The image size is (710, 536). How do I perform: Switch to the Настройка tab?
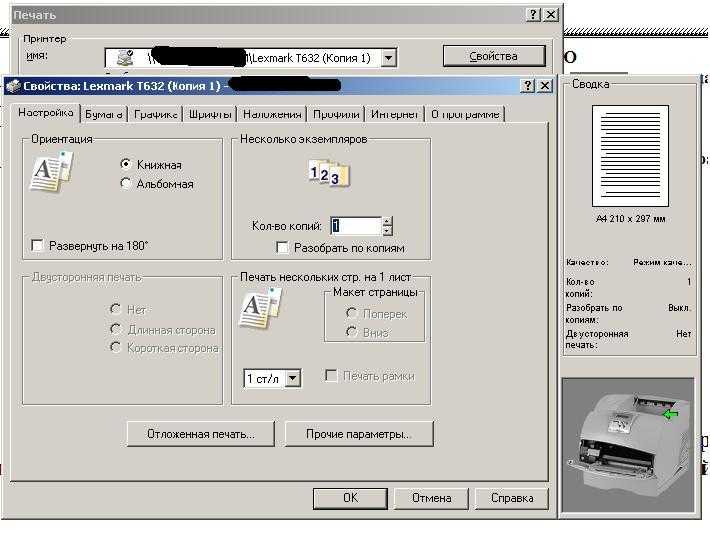tap(46, 112)
